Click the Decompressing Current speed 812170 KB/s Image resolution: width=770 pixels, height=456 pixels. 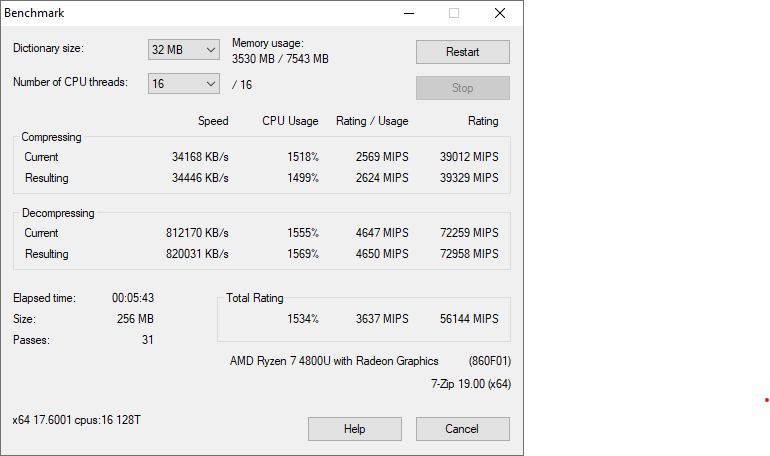click(x=196, y=233)
